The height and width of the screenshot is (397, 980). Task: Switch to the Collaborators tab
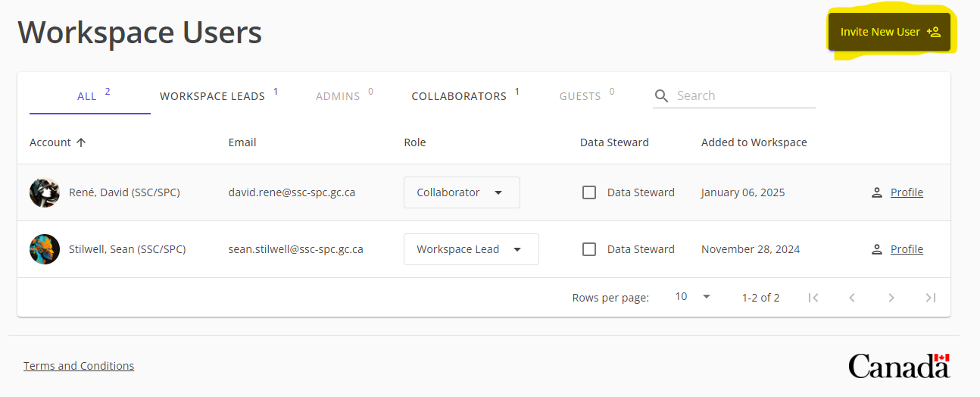click(x=459, y=96)
